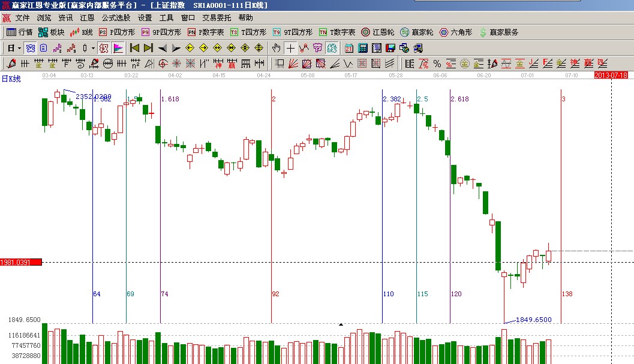This screenshot has height=364, width=634.
Task: Expand the candlestick chart type dropdown arrow
Action: click(x=92, y=48)
